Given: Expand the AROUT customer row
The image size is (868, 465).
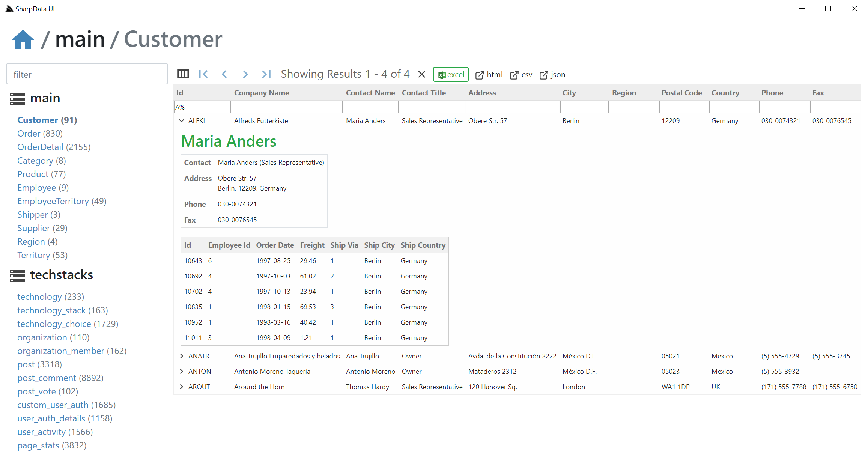Looking at the screenshot, I should coord(182,387).
